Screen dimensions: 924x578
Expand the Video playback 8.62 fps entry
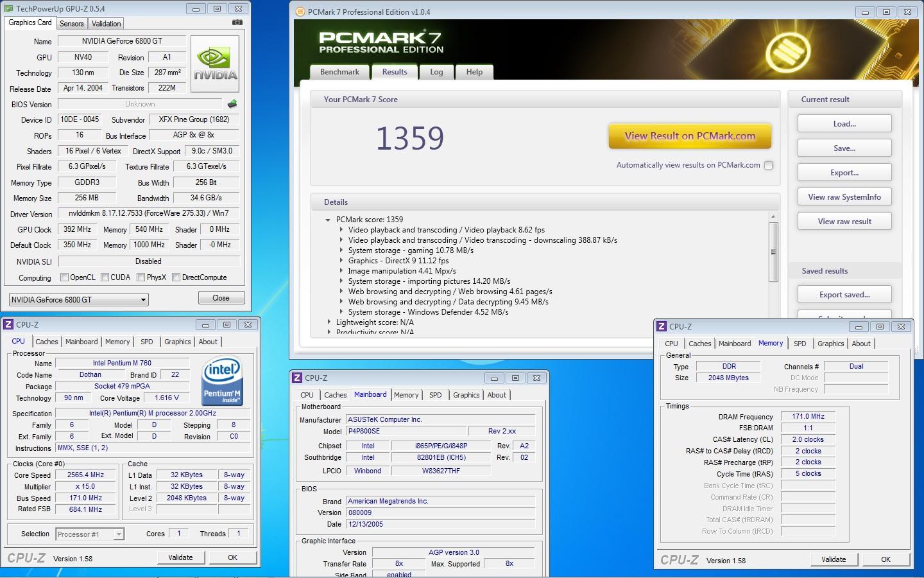coord(341,230)
